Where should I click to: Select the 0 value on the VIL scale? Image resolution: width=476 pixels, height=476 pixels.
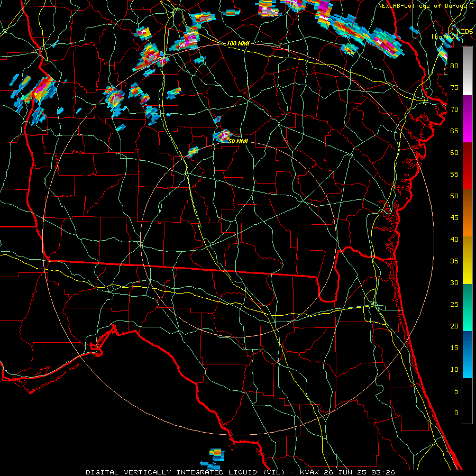[x=456, y=413]
